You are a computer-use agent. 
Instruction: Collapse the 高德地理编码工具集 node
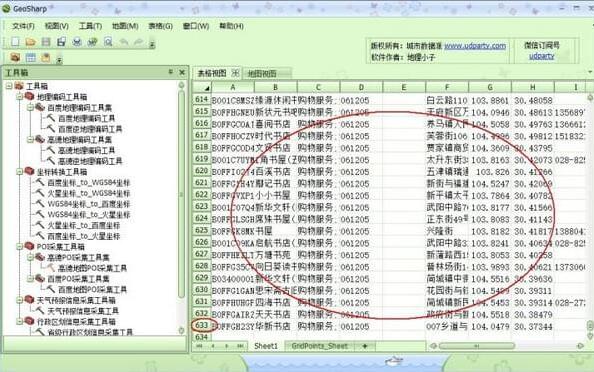[x=30, y=140]
